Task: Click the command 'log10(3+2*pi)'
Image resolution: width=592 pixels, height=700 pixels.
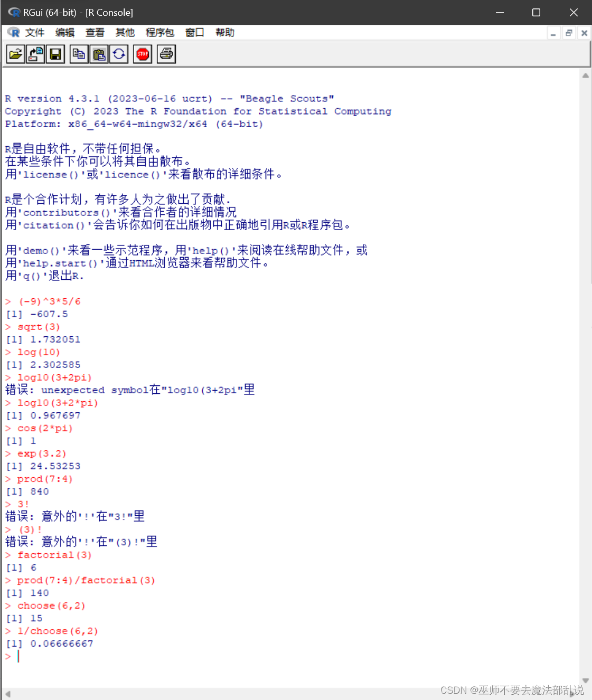Action: coord(58,403)
